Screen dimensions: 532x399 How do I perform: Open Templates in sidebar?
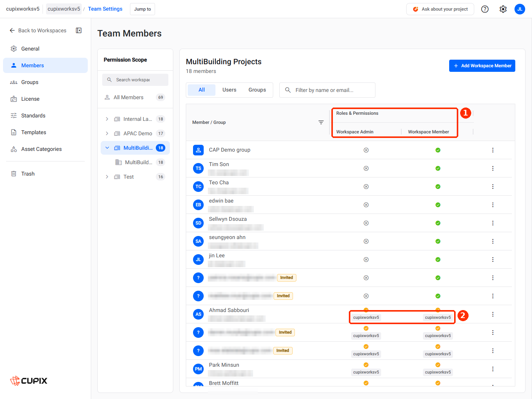45,132
